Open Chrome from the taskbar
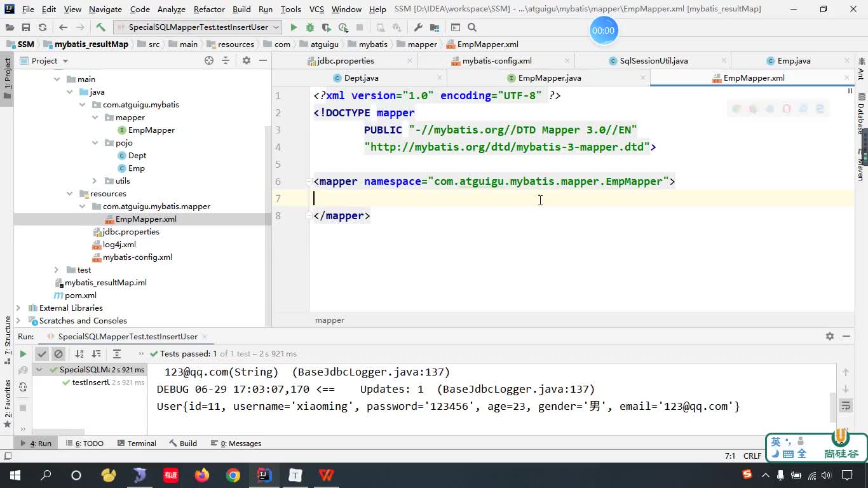This screenshot has width=868, height=488. pyautogui.click(x=233, y=475)
